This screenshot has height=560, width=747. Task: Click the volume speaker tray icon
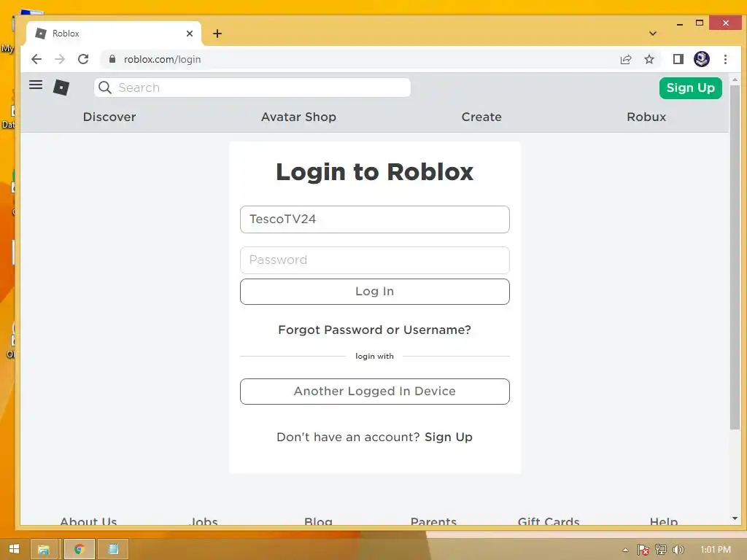coord(678,550)
